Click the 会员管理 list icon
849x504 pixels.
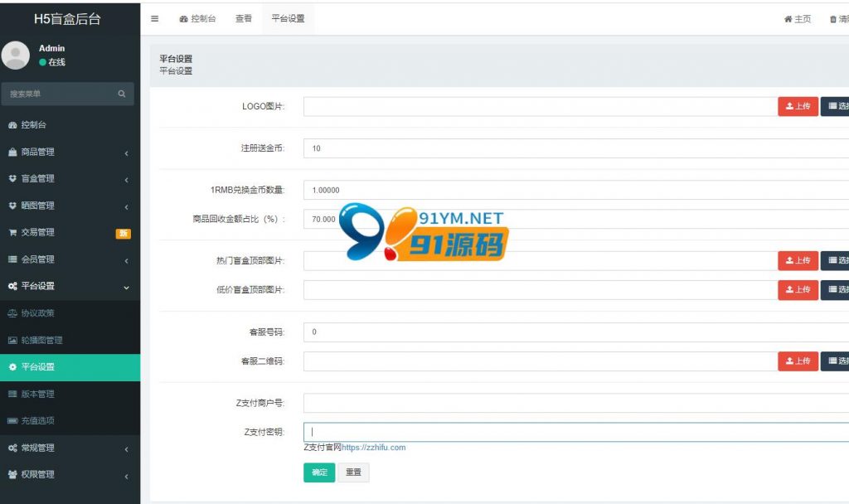point(12,259)
